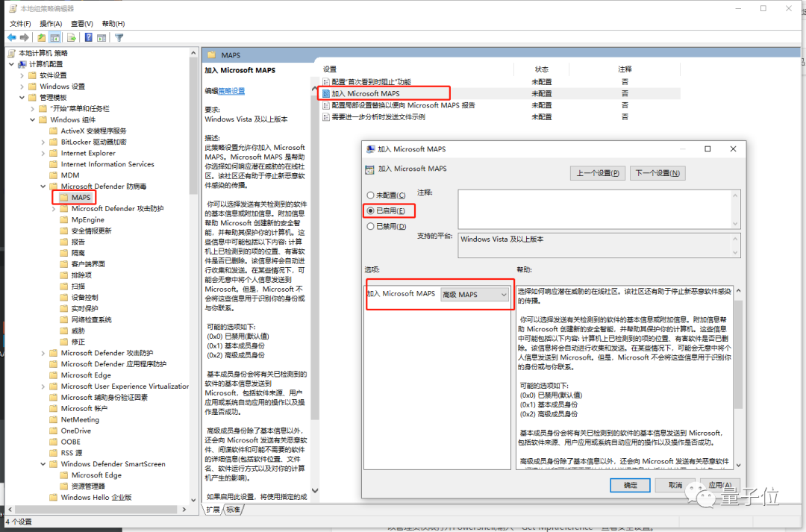Switch to the 标准 tab
Screen dimensions: 806x532
233,510
